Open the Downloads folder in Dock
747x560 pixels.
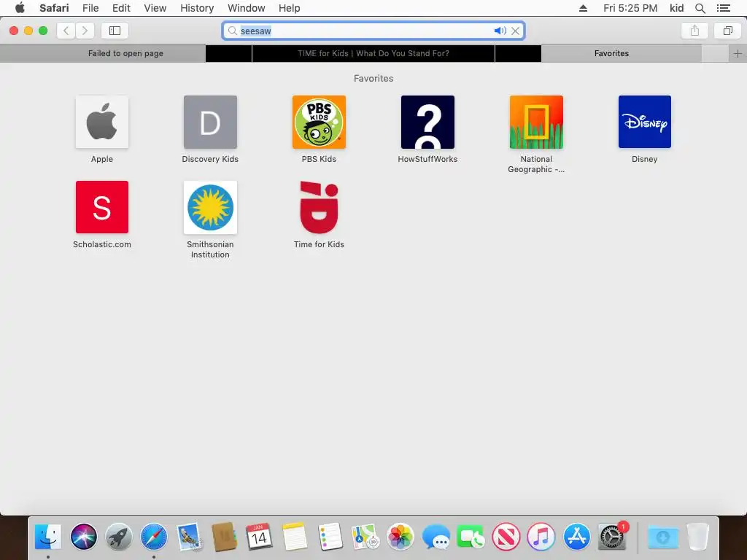662,537
